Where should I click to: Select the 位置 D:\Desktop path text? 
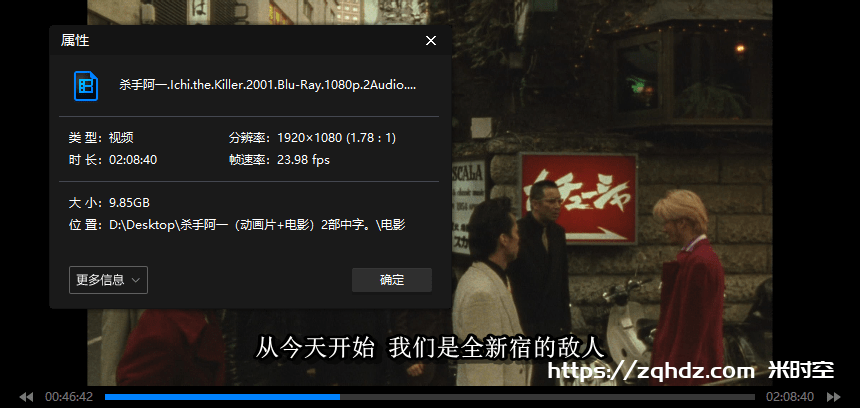[257, 225]
